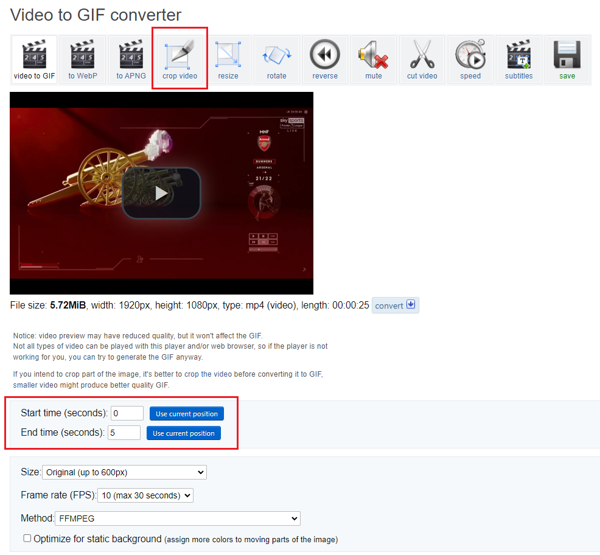This screenshot has height=555, width=600.
Task: Expand the Method dropdown showing FFMPEG
Action: click(x=178, y=518)
